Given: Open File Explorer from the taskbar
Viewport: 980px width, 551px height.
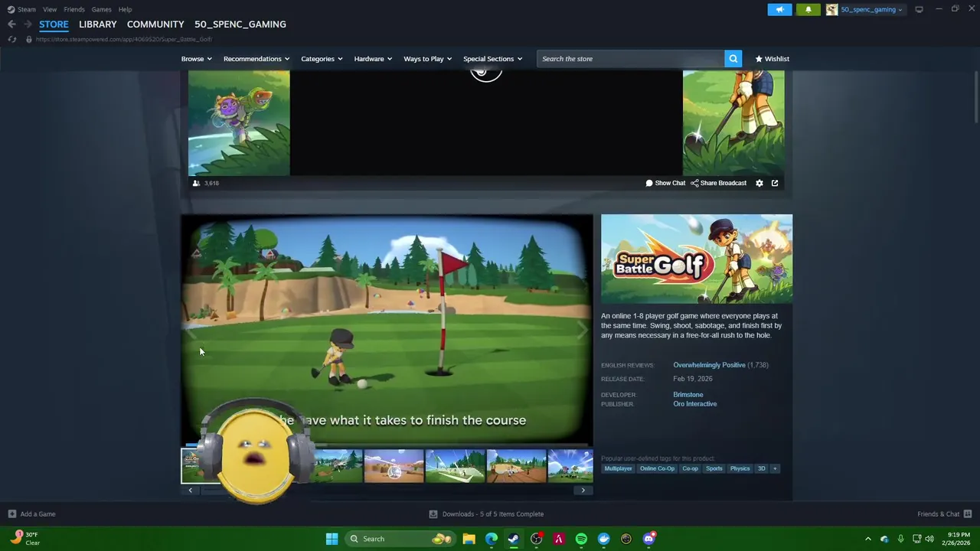Looking at the screenshot, I should (x=469, y=539).
